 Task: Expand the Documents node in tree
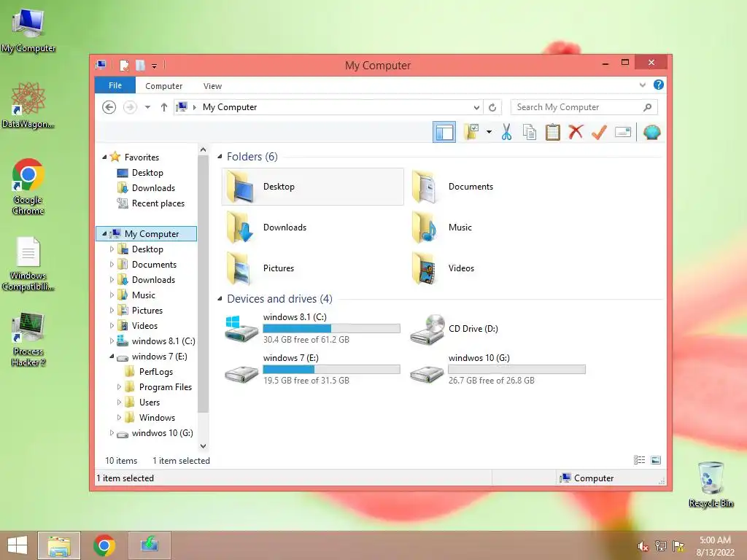click(112, 264)
